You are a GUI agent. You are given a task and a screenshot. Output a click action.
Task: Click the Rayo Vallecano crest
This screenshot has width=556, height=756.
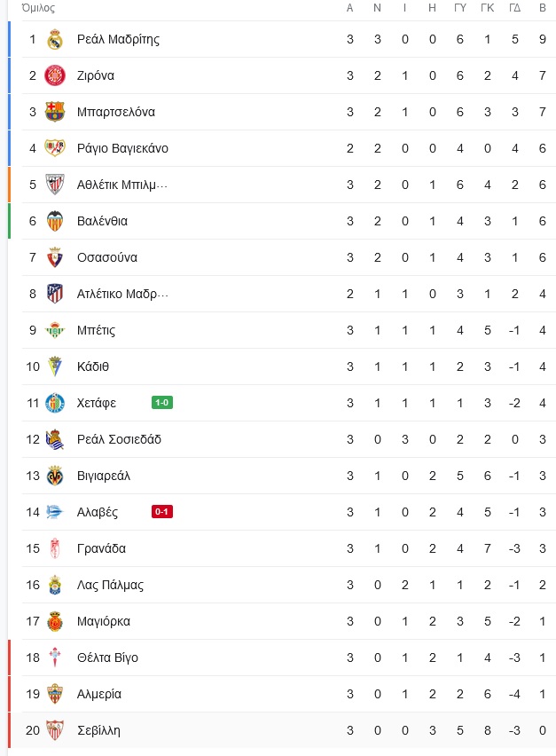55,148
